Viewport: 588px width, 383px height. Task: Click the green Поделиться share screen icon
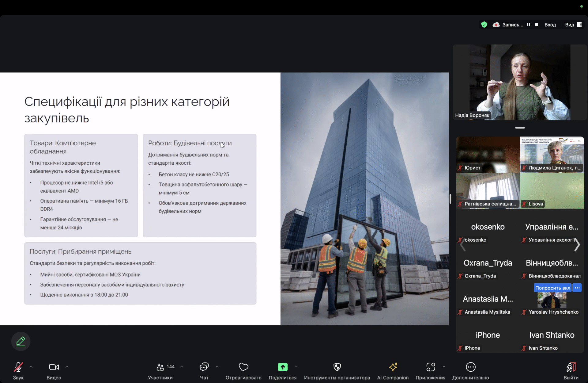(282, 367)
